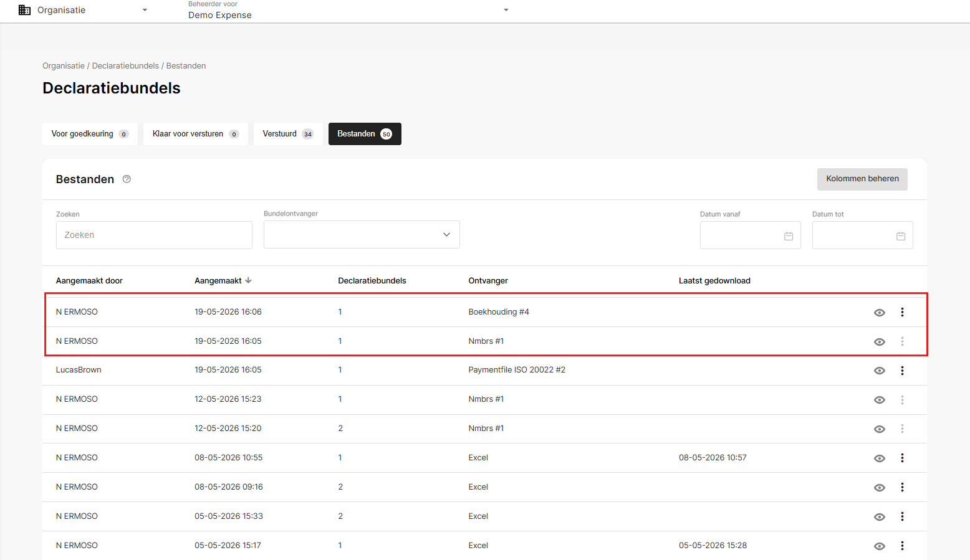This screenshot has height=560, width=970.
Task: Open more options for Paymentfile ISO 20022 #2
Action: point(902,371)
